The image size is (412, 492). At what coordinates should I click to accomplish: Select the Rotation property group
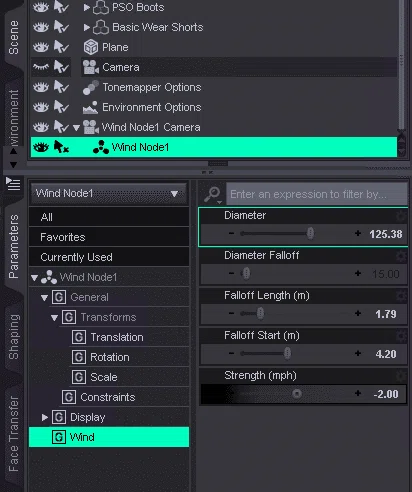pyautogui.click(x=129, y=357)
